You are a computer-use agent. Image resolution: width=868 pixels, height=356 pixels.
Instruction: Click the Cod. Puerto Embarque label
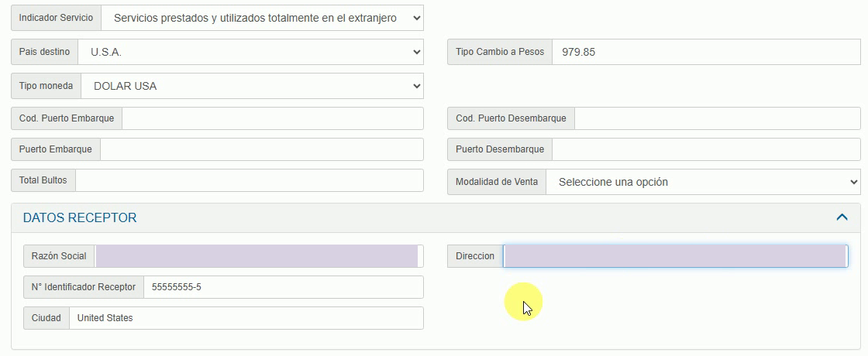click(x=67, y=118)
